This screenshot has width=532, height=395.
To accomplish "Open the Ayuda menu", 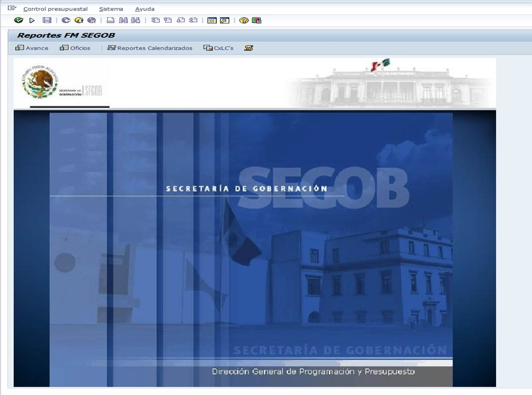I will click(144, 9).
